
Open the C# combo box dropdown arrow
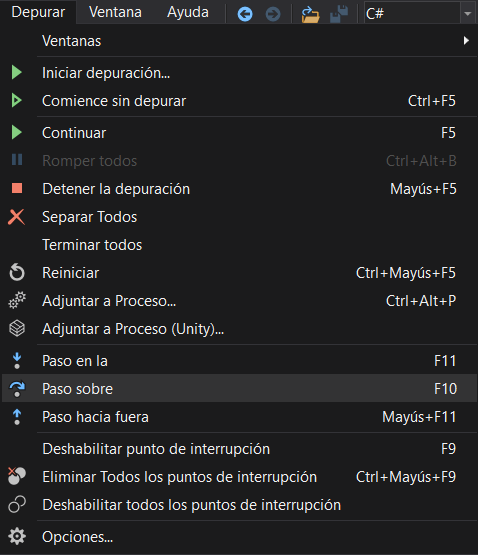tap(467, 13)
